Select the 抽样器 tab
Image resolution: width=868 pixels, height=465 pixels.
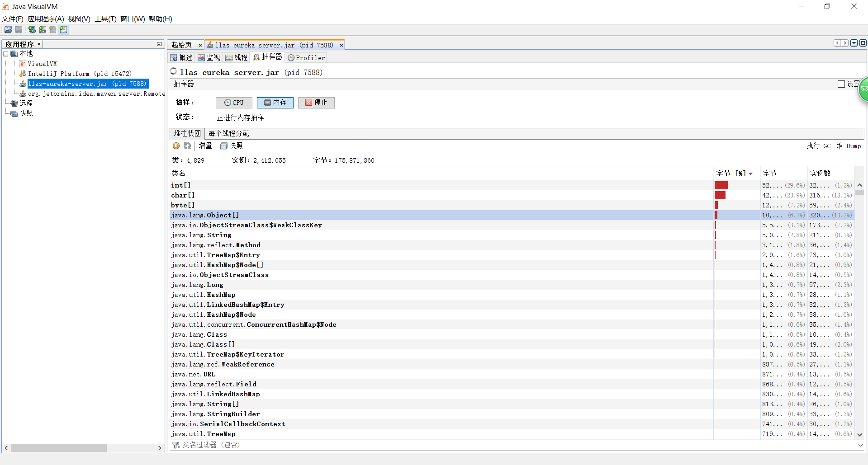[267, 57]
